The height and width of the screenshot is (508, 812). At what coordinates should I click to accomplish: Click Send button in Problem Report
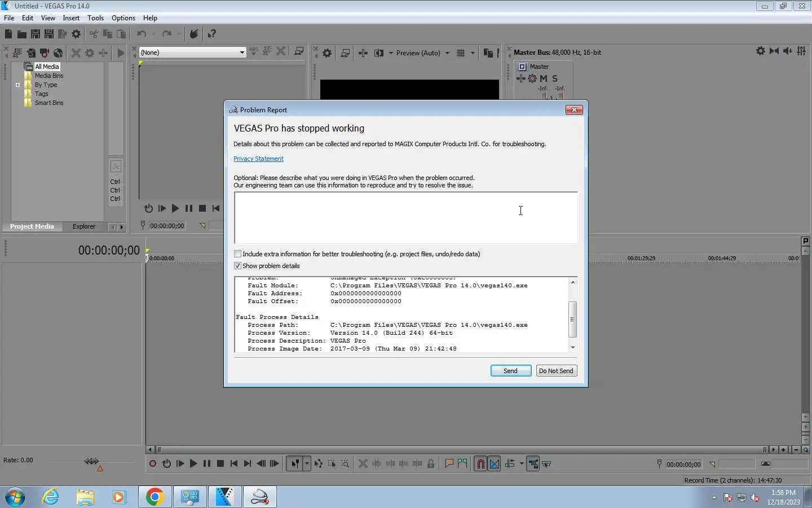coord(510,371)
